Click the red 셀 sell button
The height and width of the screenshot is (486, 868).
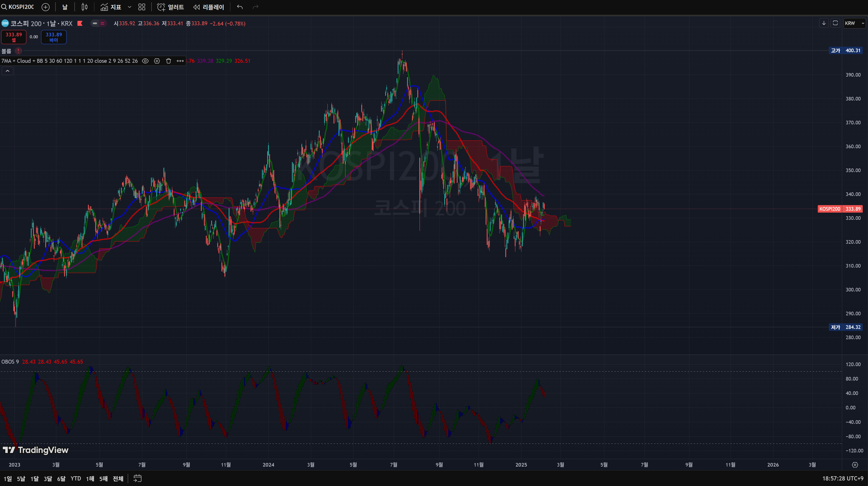[14, 37]
